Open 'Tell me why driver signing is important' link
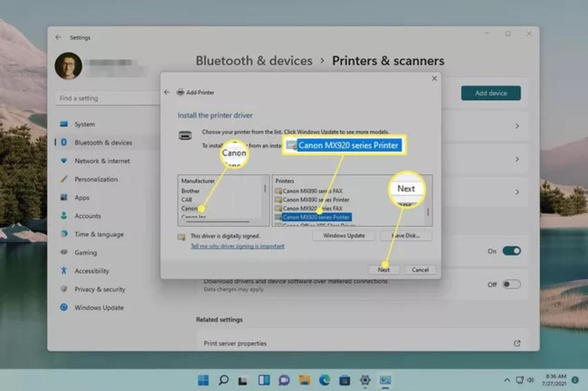The width and height of the screenshot is (588, 391). point(237,246)
